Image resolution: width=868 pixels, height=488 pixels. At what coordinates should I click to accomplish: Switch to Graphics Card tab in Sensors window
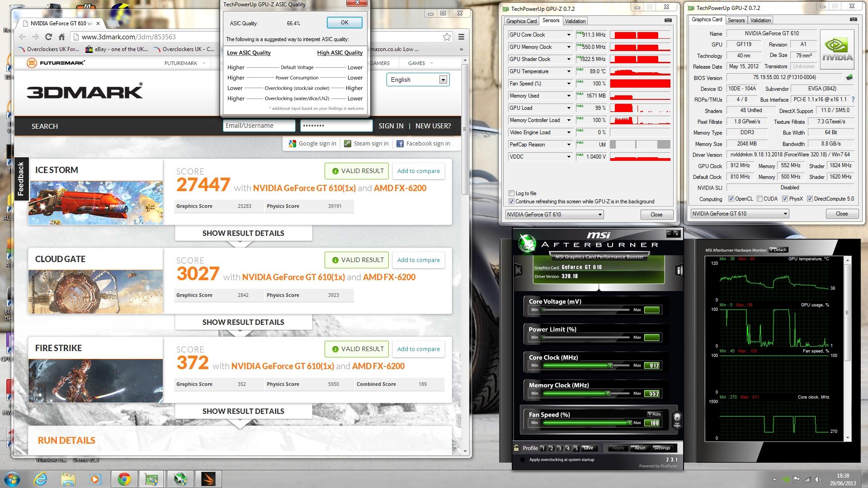[x=521, y=21]
